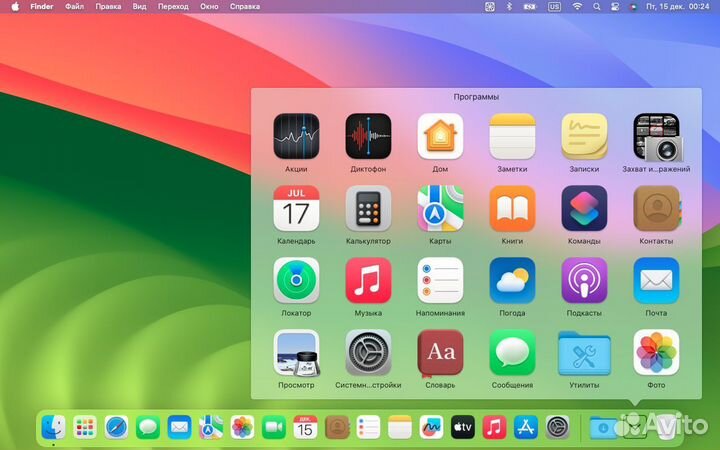Launch the Просмотр preview app
The image size is (720, 450).
pos(296,353)
